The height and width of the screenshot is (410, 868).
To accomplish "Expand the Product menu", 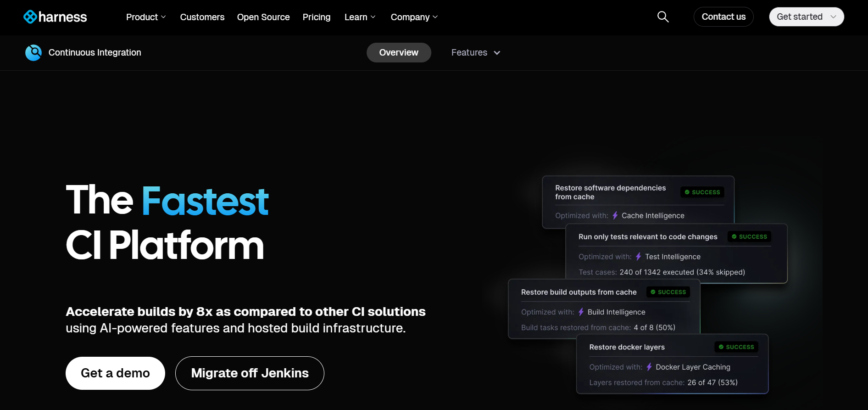I will pyautogui.click(x=146, y=17).
